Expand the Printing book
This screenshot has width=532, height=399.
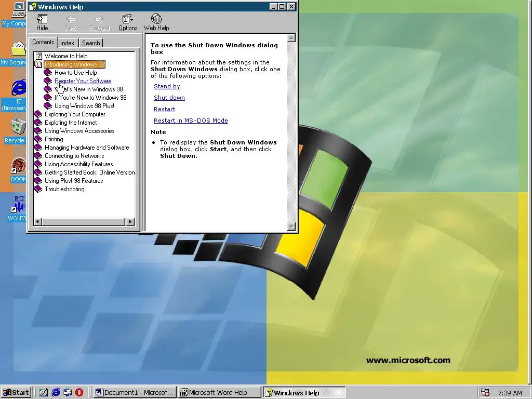38,139
